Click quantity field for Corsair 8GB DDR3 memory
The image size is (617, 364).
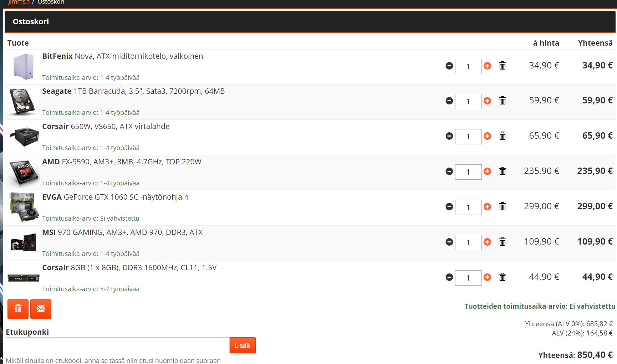click(468, 278)
